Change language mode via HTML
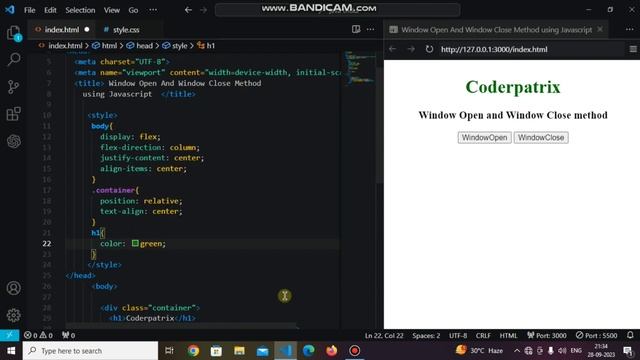The image size is (640, 360). click(508, 335)
